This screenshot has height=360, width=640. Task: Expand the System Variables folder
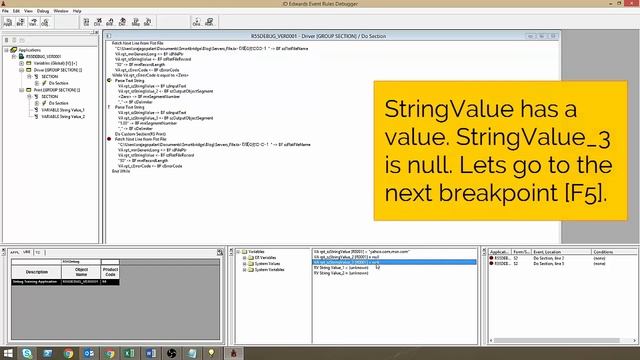pos(244,269)
